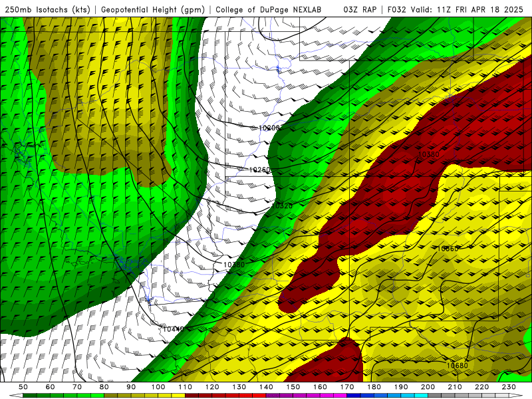Click the color scale value 150
Image resolution: width=532 pixels, height=399 pixels.
(293, 387)
